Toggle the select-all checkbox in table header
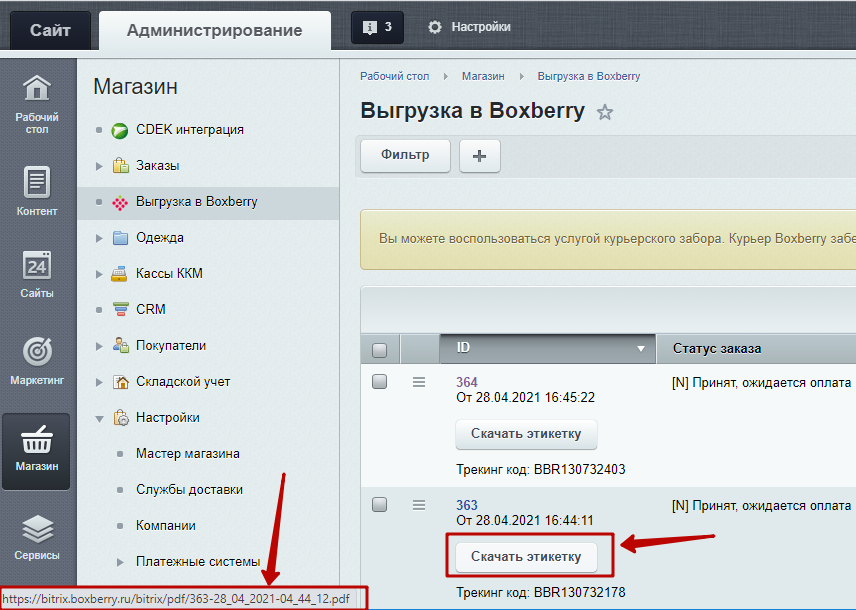 (x=380, y=350)
